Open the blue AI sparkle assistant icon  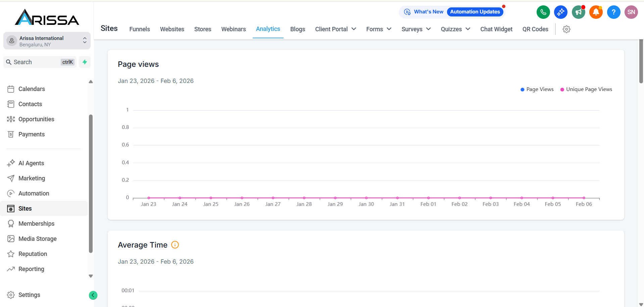560,12
